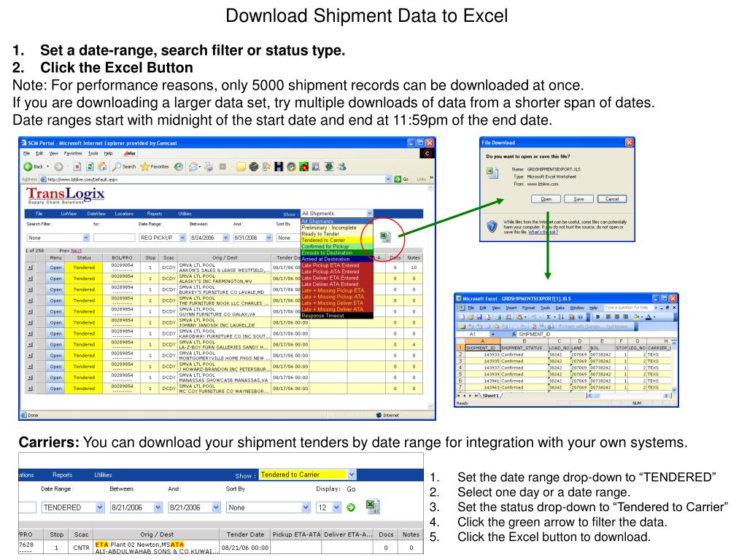The width and height of the screenshot is (747, 560).
Task: Click Bold button in Excel toolbar
Action: (597, 316)
